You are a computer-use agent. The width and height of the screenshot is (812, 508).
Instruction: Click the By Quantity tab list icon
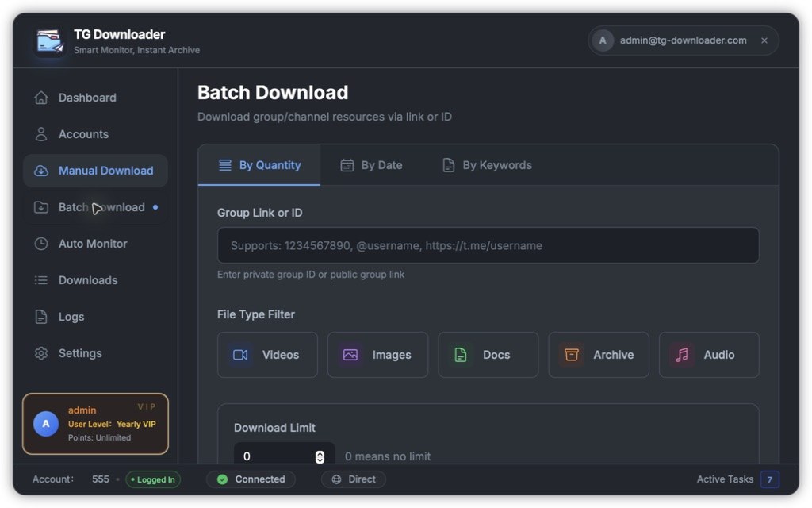tap(224, 165)
